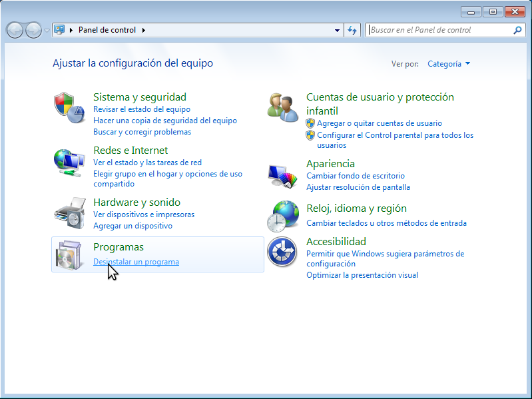Open the Hardware y sonido printer icon
532x399 pixels.
(70, 213)
